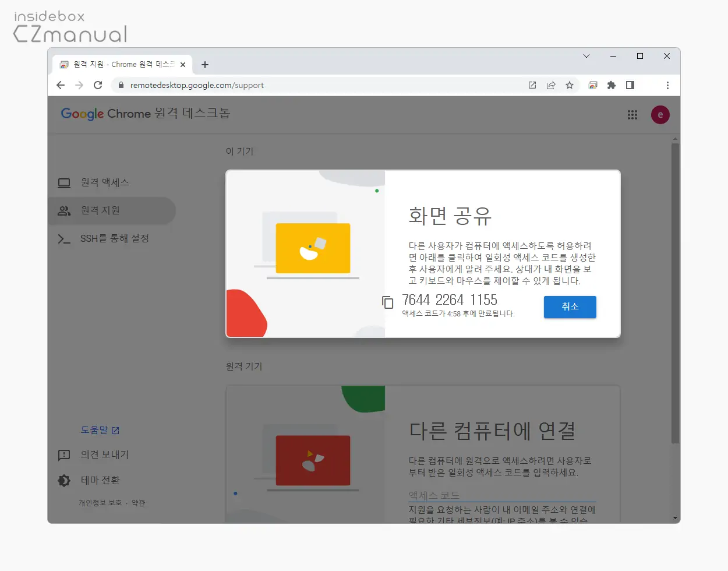Click the 원격 기기 section label

(244, 366)
